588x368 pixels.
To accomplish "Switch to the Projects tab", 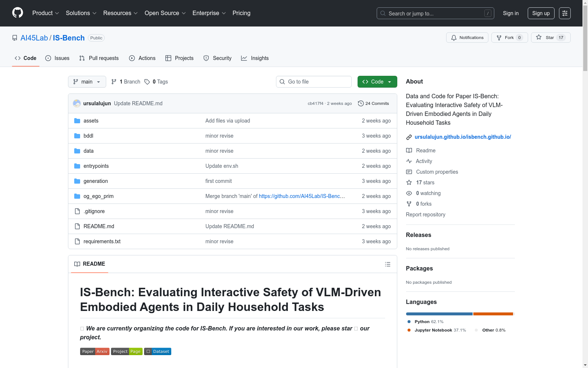I will tap(179, 58).
